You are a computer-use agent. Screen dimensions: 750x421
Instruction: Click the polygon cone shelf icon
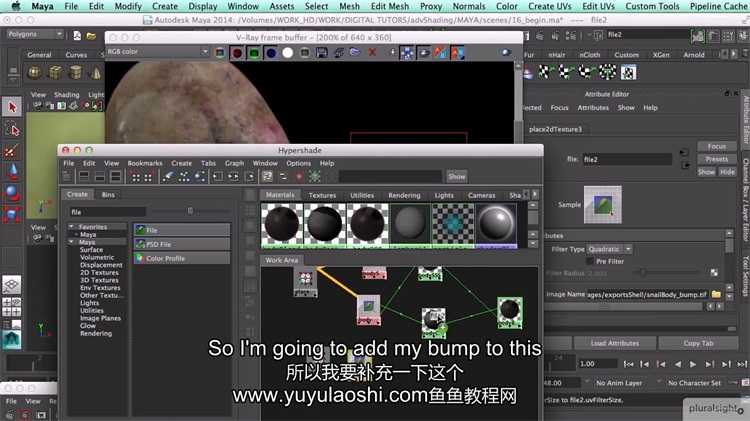pos(96,72)
